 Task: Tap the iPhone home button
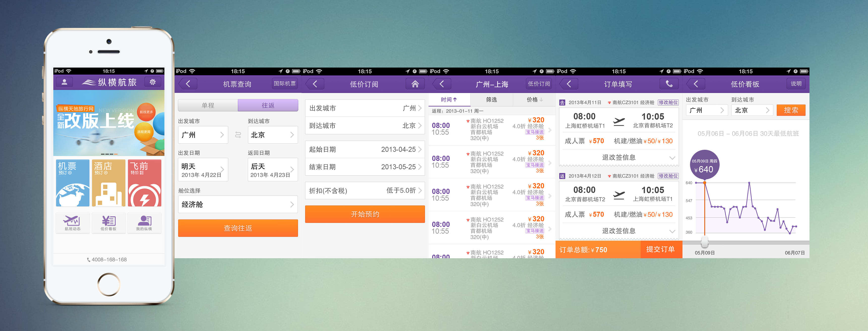tap(109, 284)
